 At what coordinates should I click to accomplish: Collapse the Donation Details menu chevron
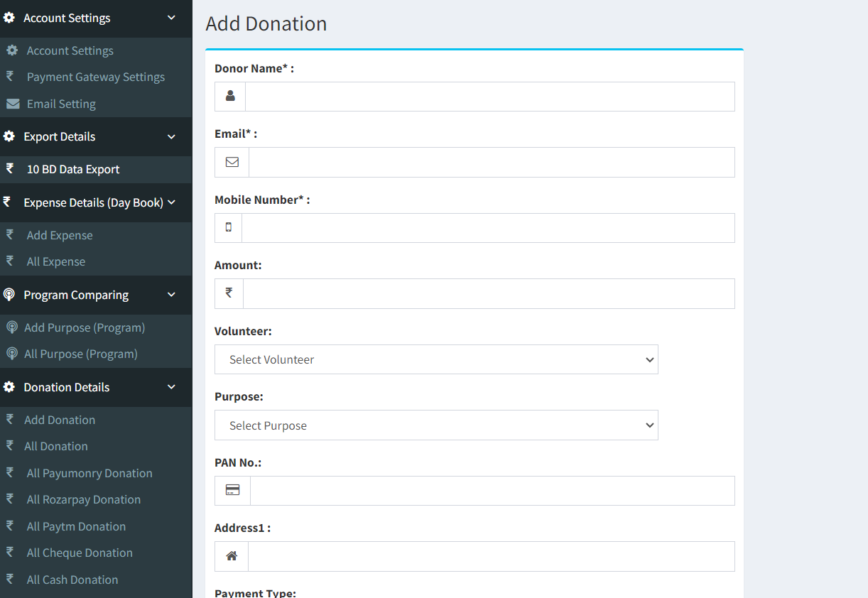(171, 387)
